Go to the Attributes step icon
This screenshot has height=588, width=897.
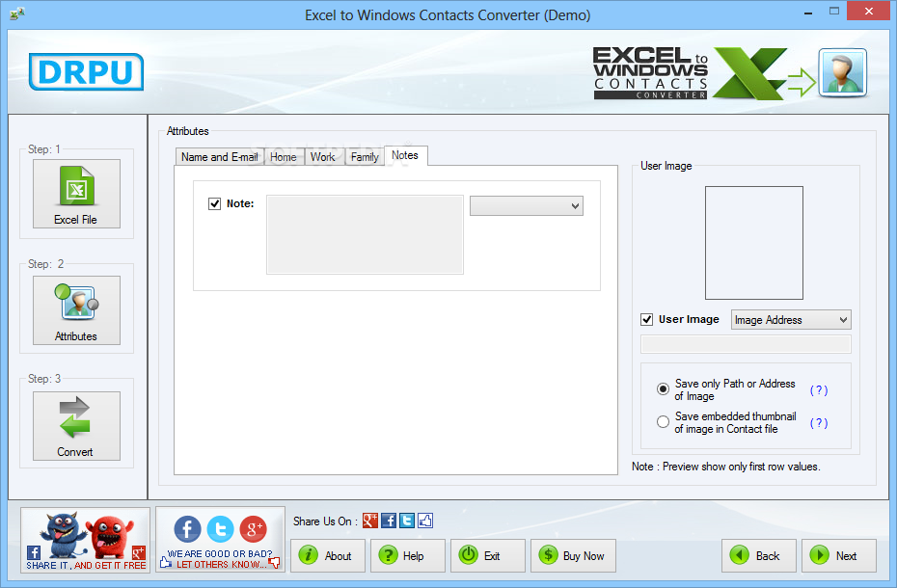76,301
